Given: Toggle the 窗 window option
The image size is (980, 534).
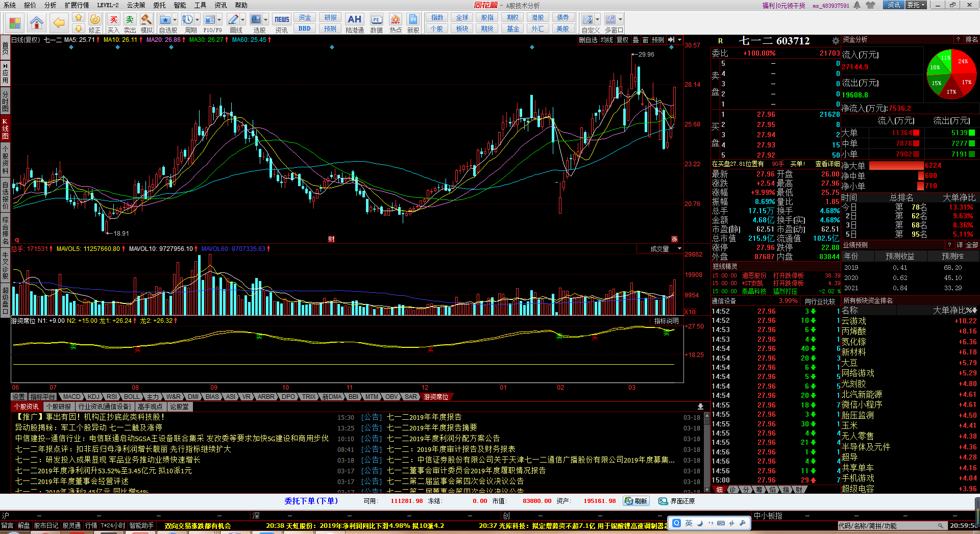Looking at the screenshot, I should point(645,40).
